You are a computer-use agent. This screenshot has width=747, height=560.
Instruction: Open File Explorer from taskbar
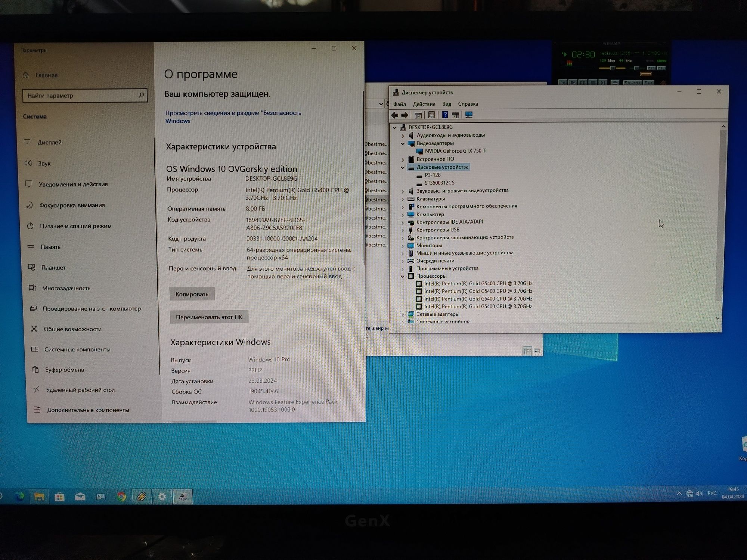(39, 497)
